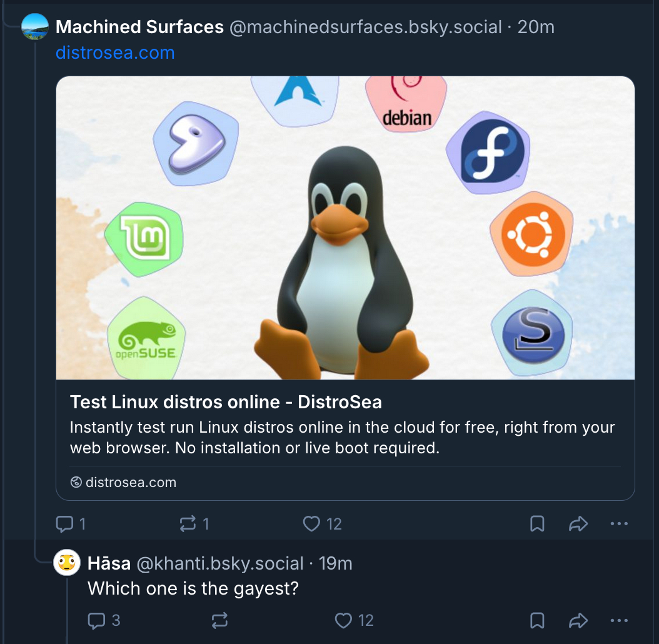659x644 pixels.
Task: Open more options for Machined Surfaces post
Action: [618, 524]
